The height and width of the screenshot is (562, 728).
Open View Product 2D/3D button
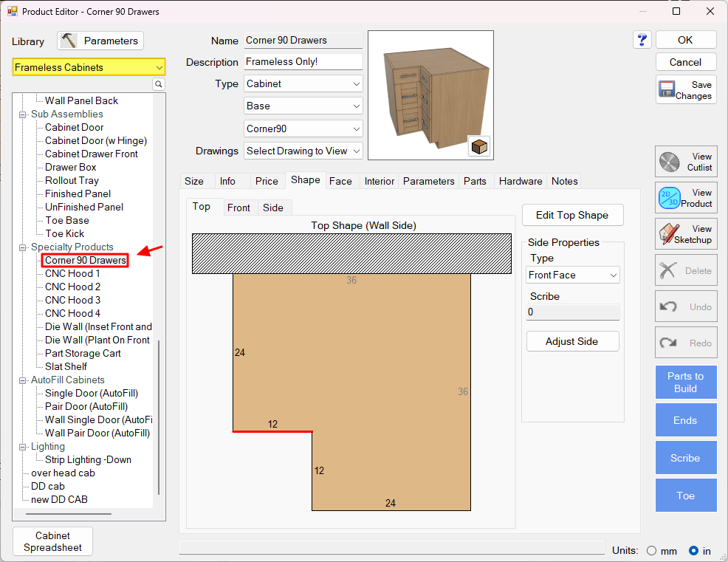[685, 198]
